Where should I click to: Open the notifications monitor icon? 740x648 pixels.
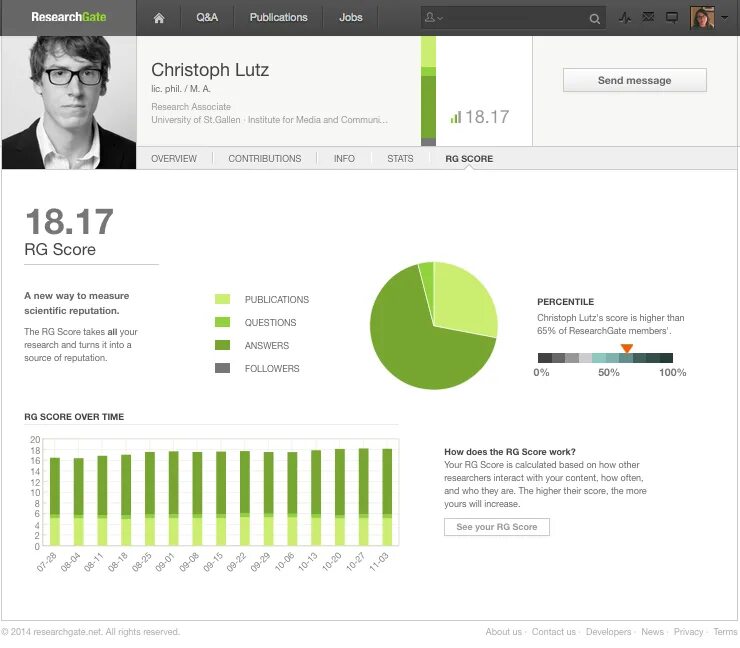(672, 18)
